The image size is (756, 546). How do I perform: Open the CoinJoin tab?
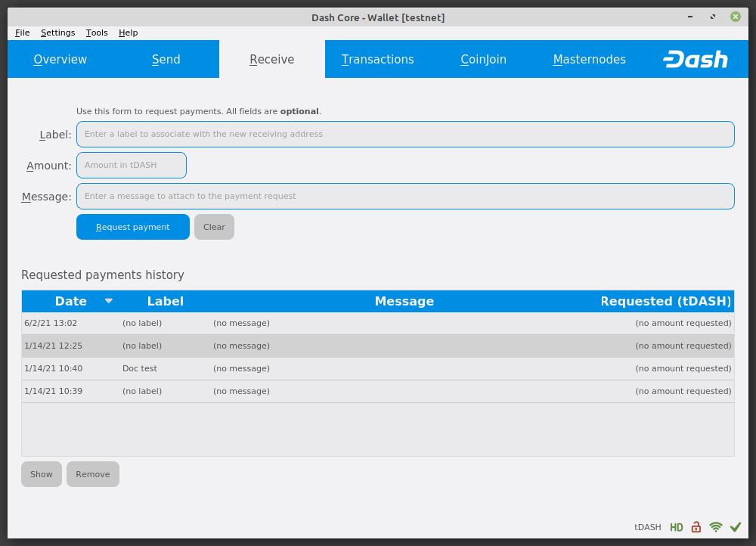tap(483, 59)
